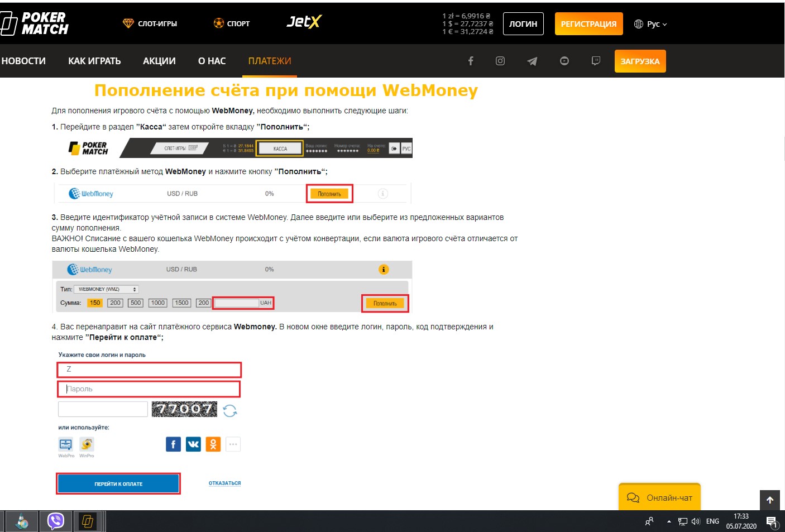Click the captcha refresh icon
The height and width of the screenshot is (532, 785).
point(230,411)
